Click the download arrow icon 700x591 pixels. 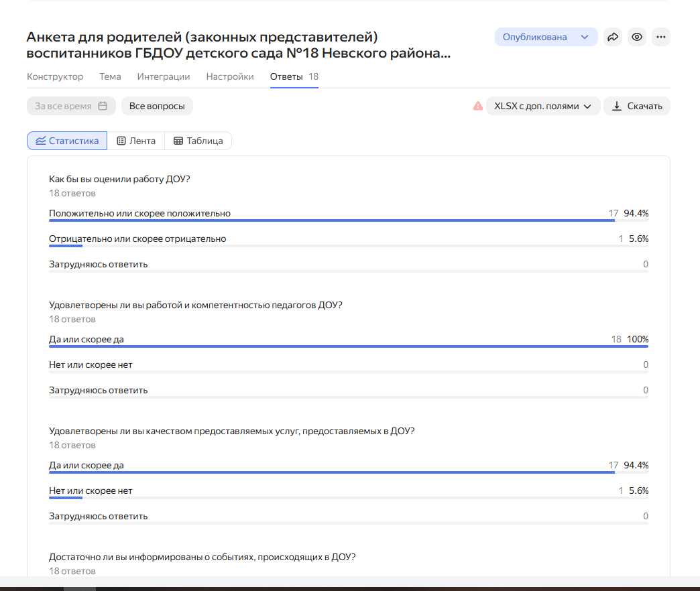click(x=617, y=106)
